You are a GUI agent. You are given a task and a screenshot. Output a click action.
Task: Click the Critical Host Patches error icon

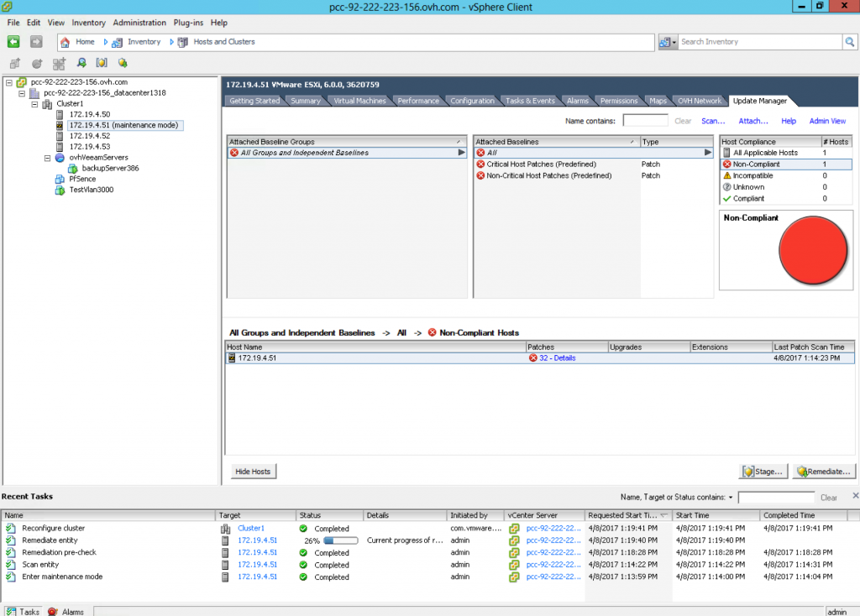coord(480,164)
